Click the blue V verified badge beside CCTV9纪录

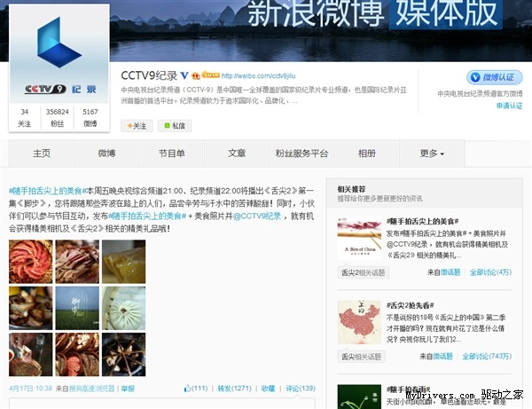184,75
